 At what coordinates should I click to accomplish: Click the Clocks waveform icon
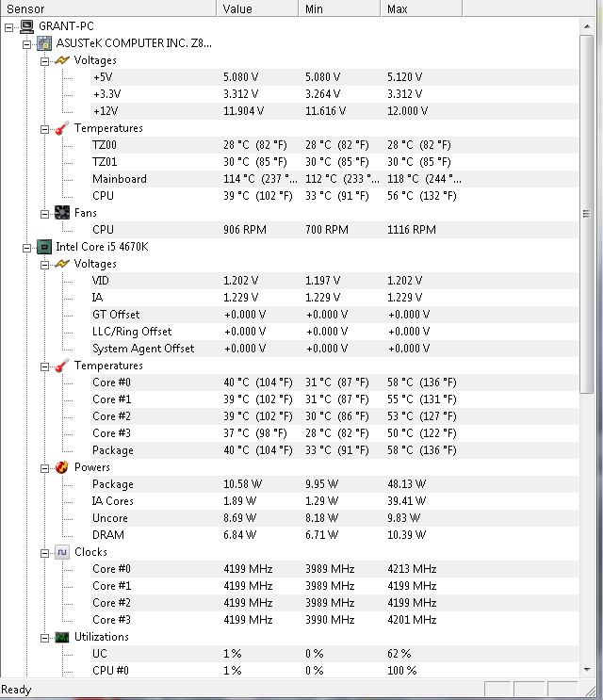[x=62, y=552]
